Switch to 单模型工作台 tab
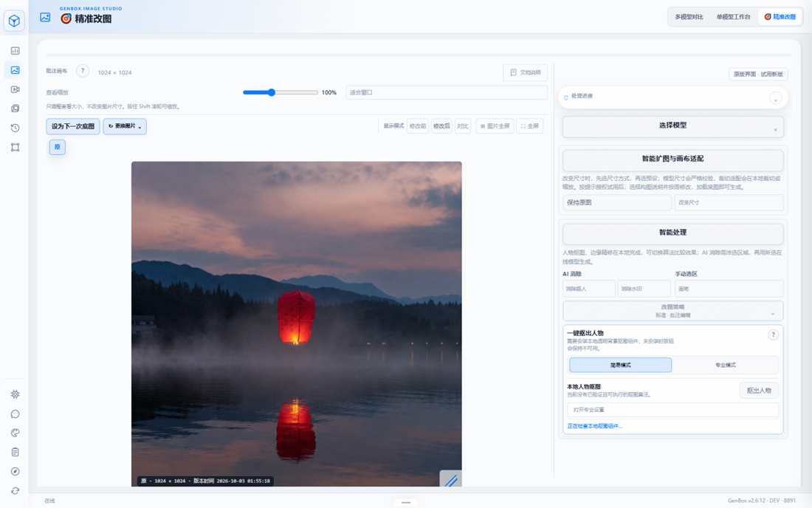The image size is (812, 508). coord(733,17)
